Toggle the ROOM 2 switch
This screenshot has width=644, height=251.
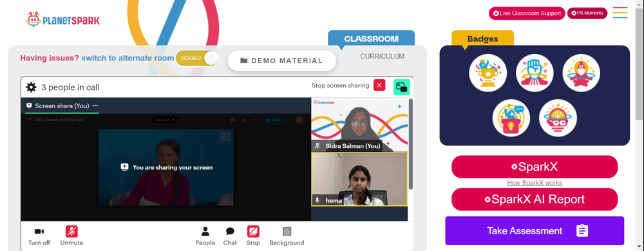(198, 58)
